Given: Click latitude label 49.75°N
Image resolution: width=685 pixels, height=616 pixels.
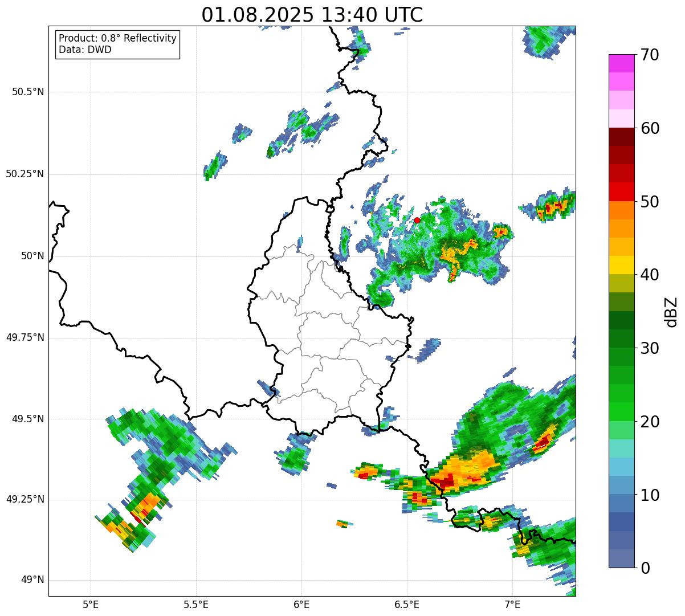Looking at the screenshot, I should [x=25, y=337].
